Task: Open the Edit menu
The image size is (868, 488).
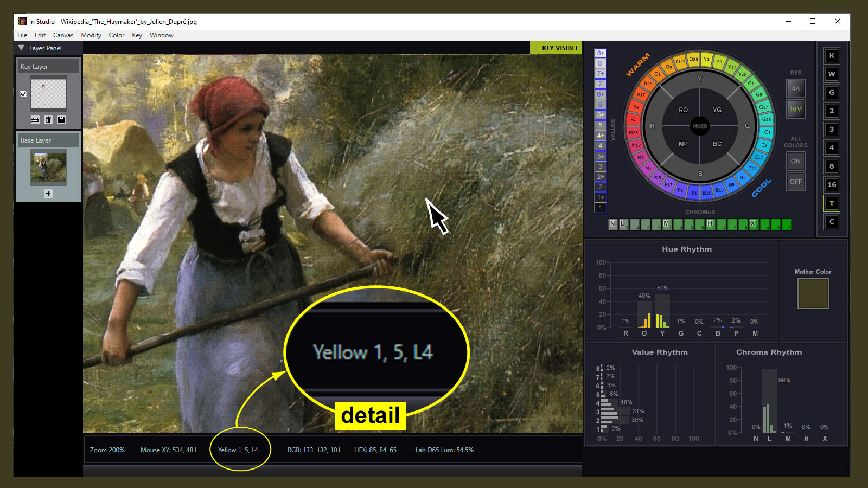Action: tap(40, 35)
